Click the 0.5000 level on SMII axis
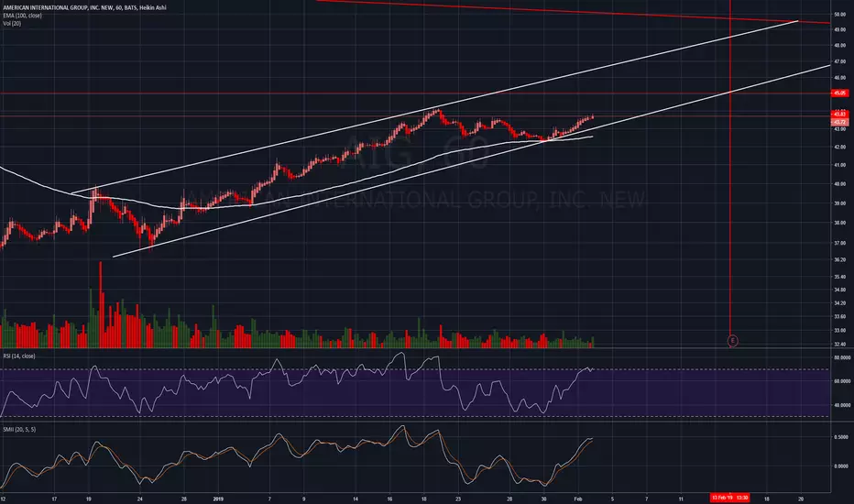854x504 pixels. (x=841, y=437)
